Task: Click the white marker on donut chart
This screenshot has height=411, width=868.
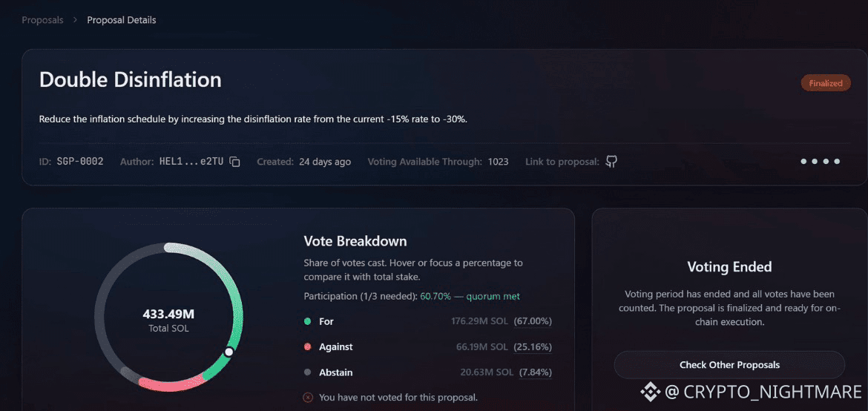Action: point(228,352)
